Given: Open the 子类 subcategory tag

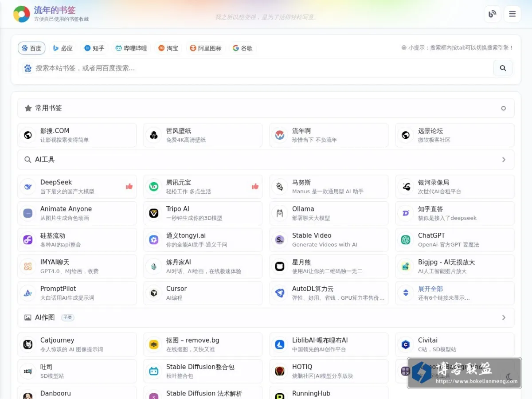Looking at the screenshot, I should tap(67, 317).
